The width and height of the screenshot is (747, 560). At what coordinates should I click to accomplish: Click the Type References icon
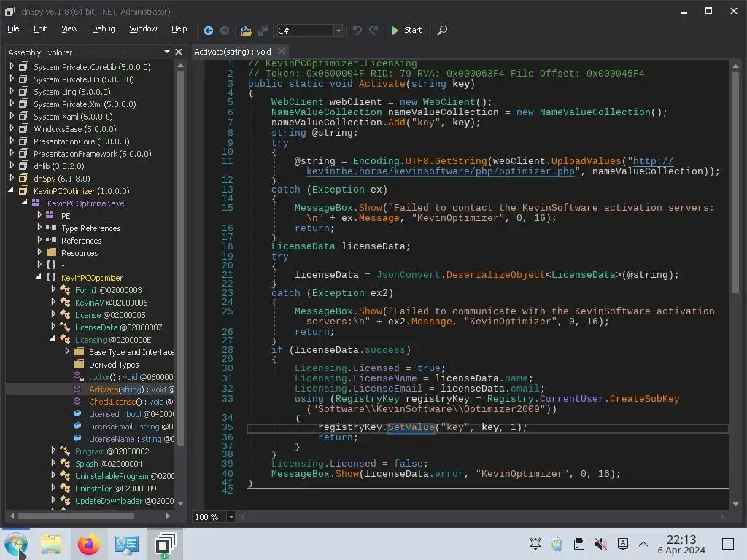tap(51, 227)
